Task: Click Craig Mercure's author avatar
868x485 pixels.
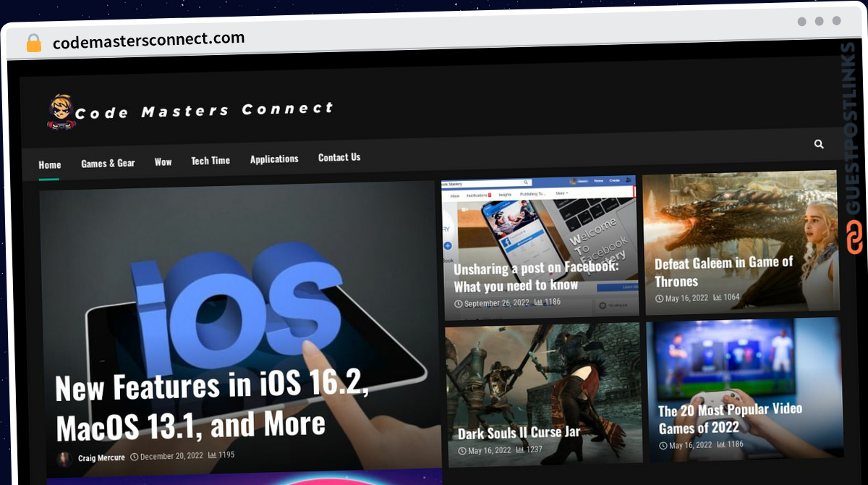Action: (64, 458)
